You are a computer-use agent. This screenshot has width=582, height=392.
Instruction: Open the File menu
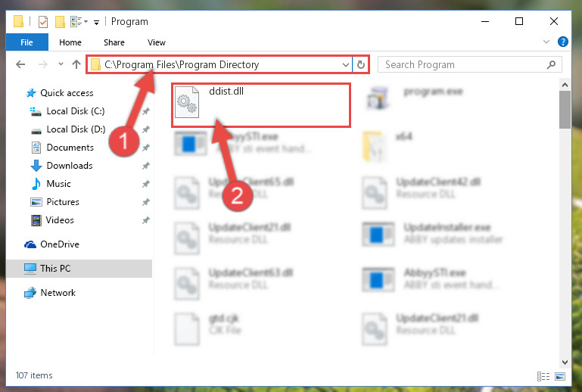(26, 42)
